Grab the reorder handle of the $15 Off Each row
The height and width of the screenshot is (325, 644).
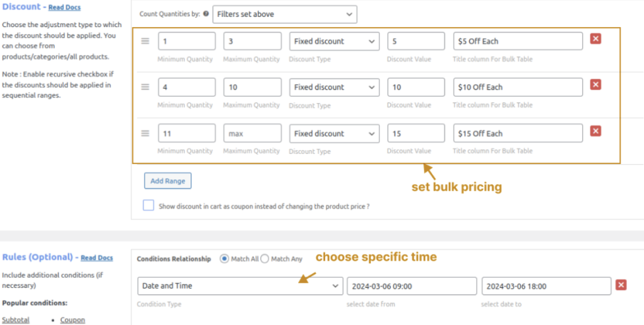click(145, 133)
